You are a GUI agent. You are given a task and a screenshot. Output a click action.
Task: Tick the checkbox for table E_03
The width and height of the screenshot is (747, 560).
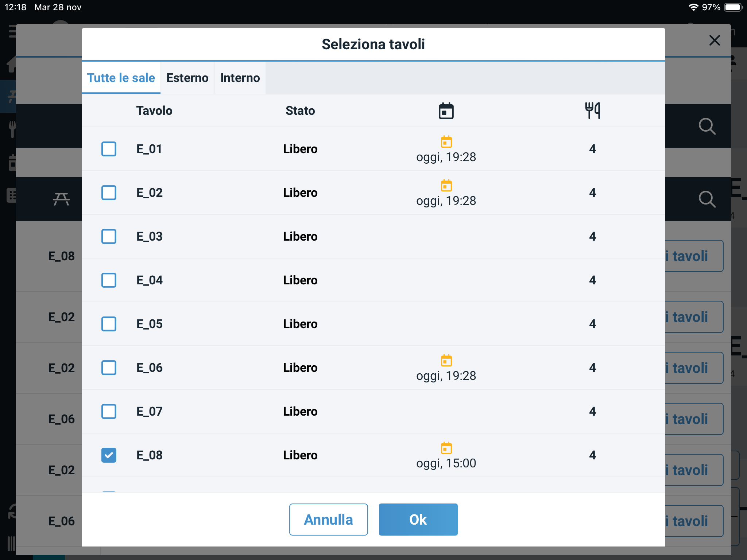pos(109,236)
